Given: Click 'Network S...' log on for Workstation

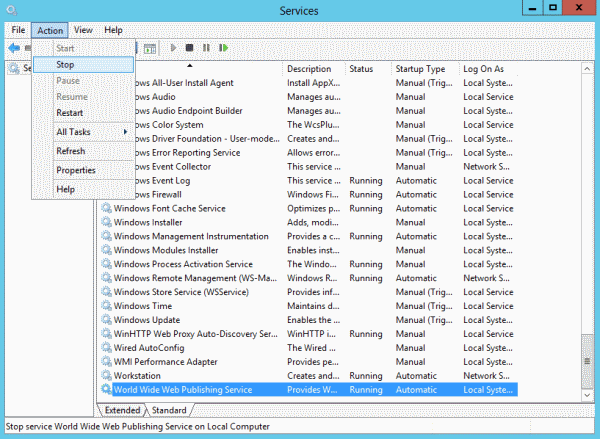Looking at the screenshot, I should [486, 375].
